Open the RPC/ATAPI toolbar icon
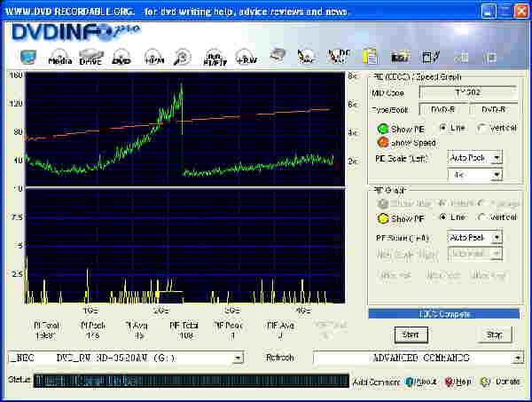Image resolution: width=532 pixels, height=402 pixels. 215,57
